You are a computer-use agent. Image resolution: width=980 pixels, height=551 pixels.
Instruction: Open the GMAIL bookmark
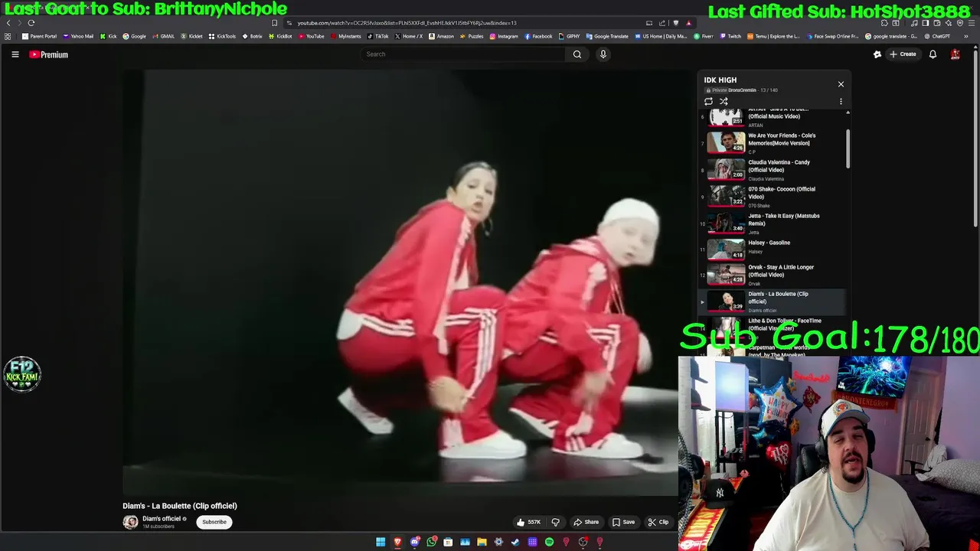pos(163,36)
